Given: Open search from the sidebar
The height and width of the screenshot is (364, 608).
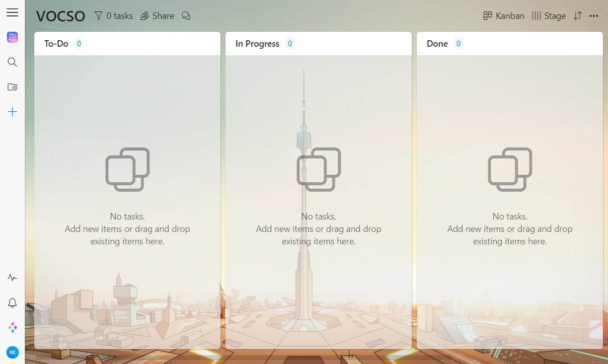Looking at the screenshot, I should [12, 62].
